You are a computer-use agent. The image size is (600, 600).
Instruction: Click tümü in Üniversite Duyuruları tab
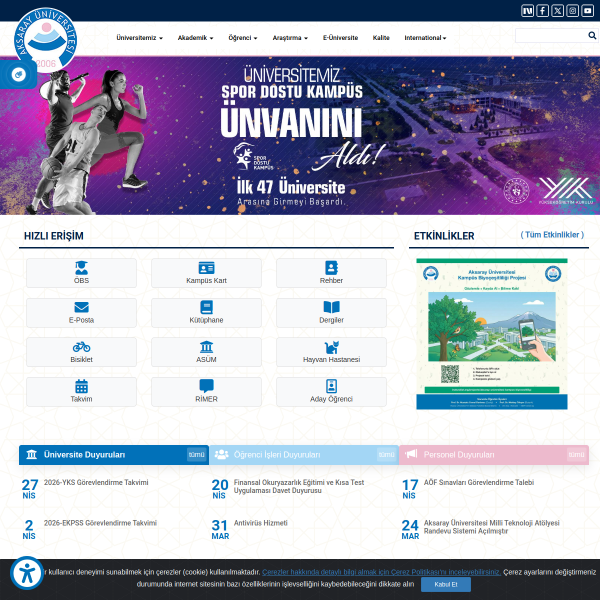196,455
